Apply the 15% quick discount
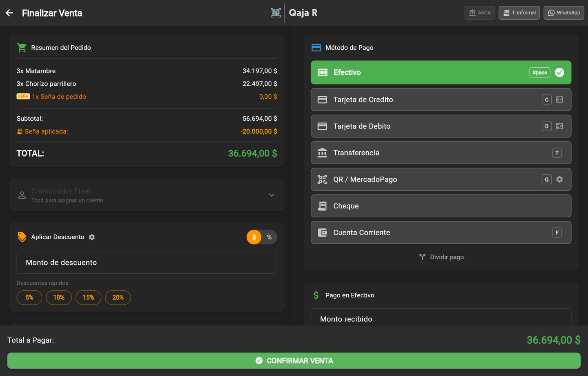 point(88,298)
